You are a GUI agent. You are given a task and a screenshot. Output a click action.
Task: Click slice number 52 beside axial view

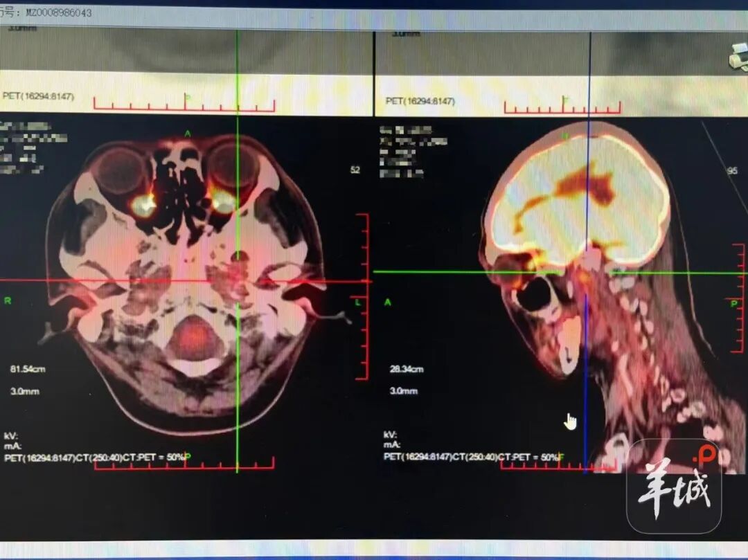(355, 170)
